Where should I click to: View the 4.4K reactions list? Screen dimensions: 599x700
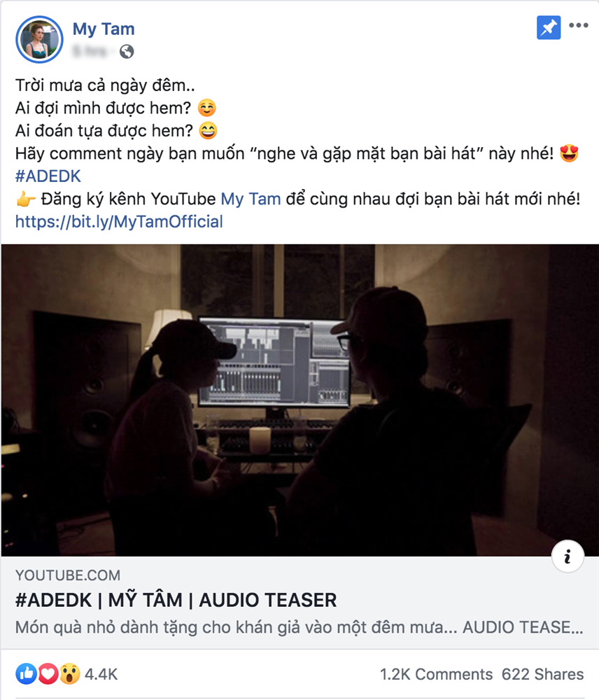point(101,674)
